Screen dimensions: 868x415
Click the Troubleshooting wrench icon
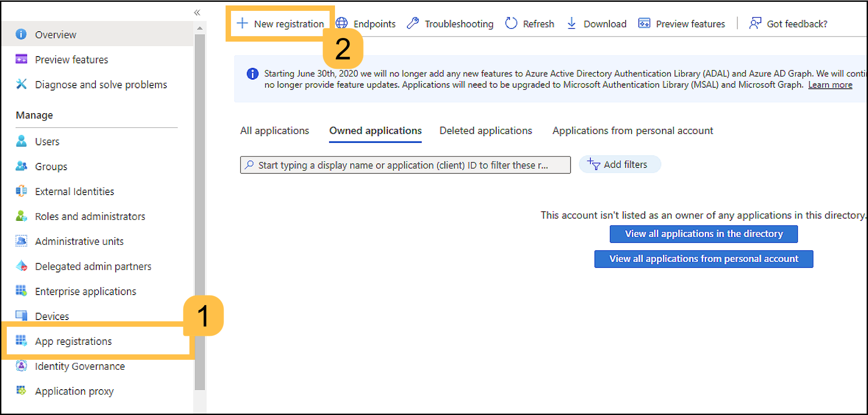pos(413,24)
